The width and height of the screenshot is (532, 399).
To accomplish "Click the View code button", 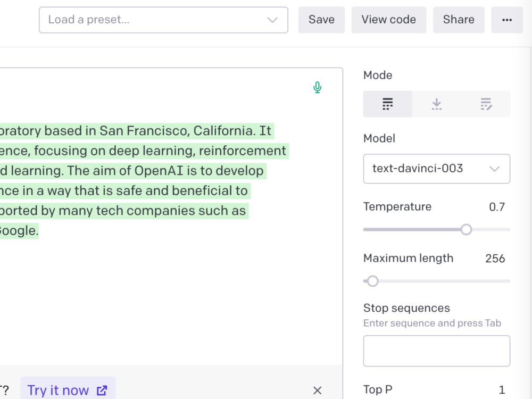I will (389, 20).
